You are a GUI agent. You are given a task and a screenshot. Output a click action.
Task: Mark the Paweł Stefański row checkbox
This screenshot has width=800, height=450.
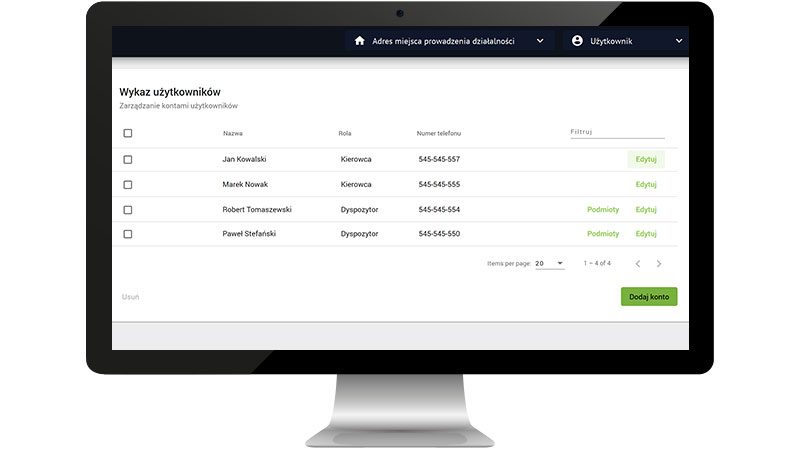click(128, 234)
